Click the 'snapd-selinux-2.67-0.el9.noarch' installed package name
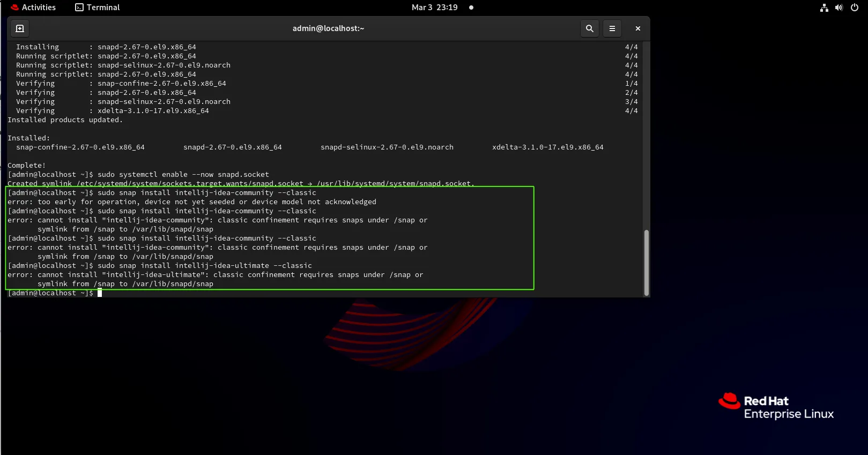 [387, 147]
